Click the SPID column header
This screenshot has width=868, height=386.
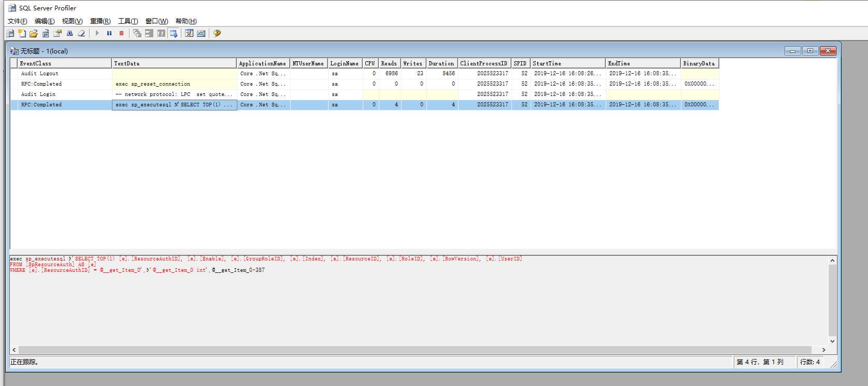(x=521, y=63)
